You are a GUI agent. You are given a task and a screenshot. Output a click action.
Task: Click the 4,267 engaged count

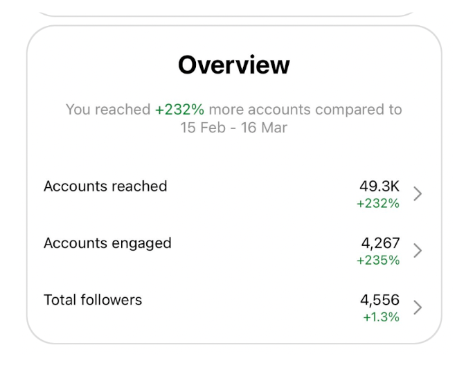(380, 243)
